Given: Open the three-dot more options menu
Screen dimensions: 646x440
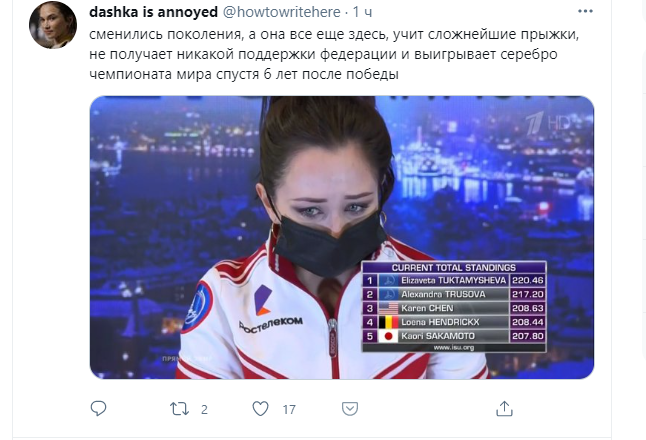Looking at the screenshot, I should coord(585,12).
